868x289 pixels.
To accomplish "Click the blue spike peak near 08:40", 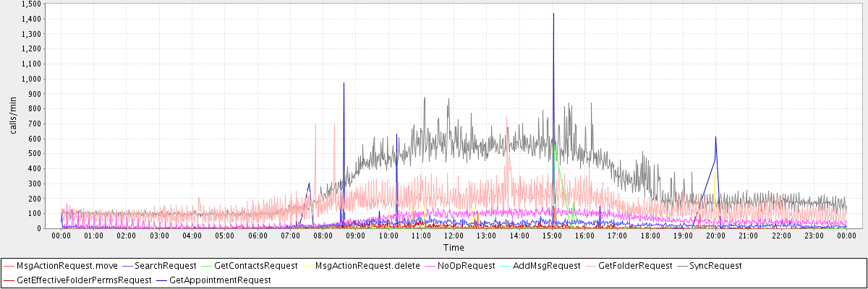I will 344,83.
